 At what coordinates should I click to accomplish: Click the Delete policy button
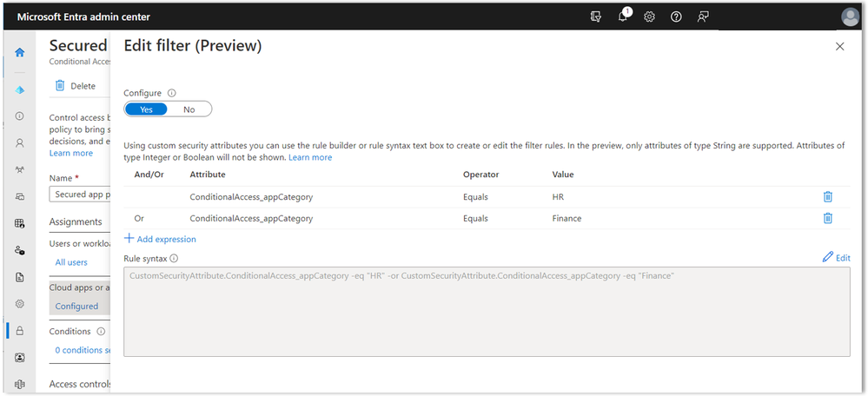point(75,86)
